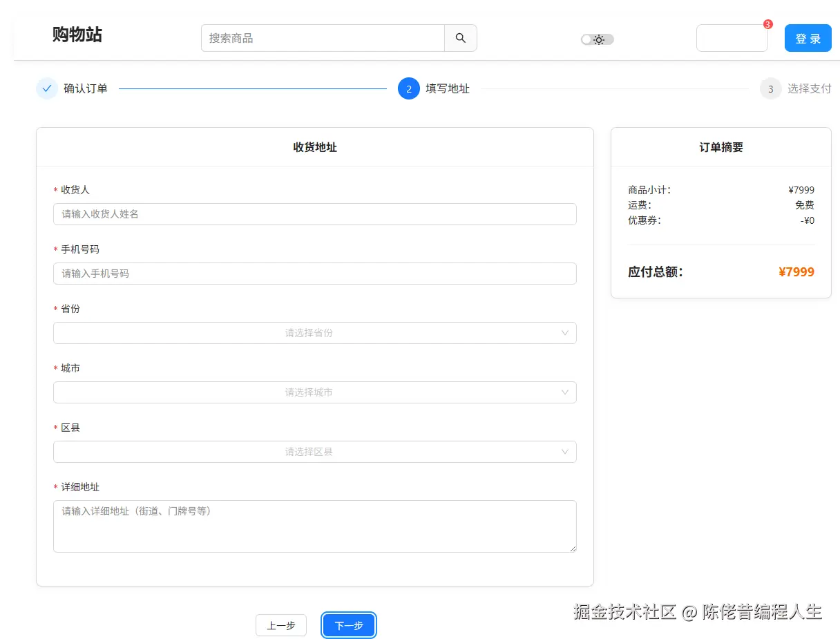Click the 订单摘要 panel header

click(720, 147)
